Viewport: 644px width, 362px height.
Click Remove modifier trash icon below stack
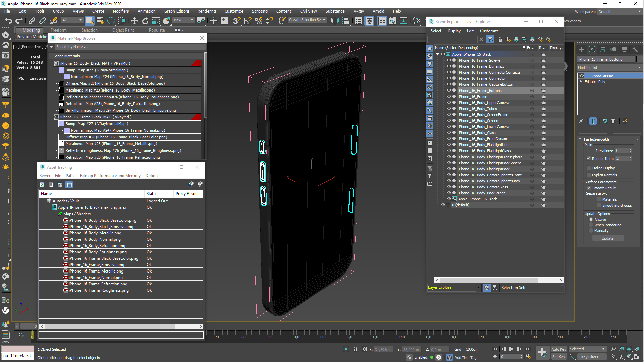click(613, 121)
